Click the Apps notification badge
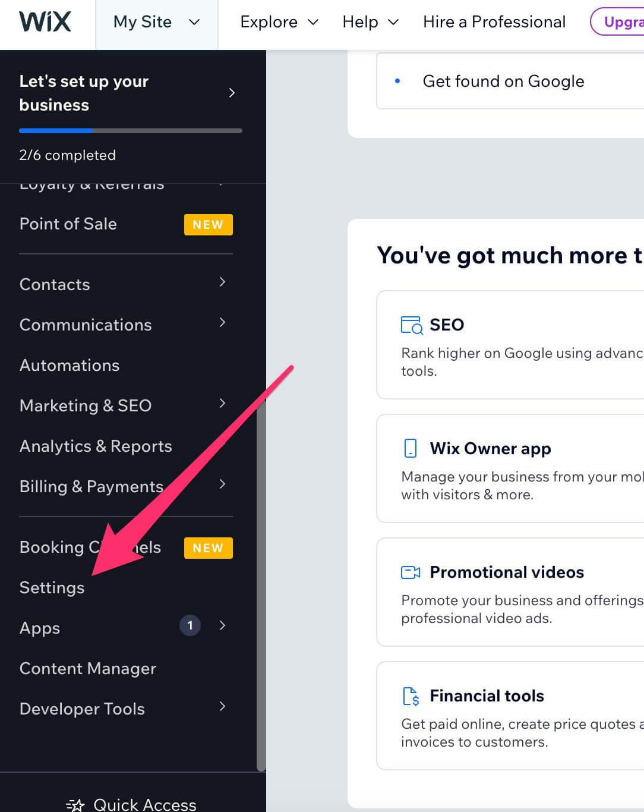644x812 pixels. [190, 625]
